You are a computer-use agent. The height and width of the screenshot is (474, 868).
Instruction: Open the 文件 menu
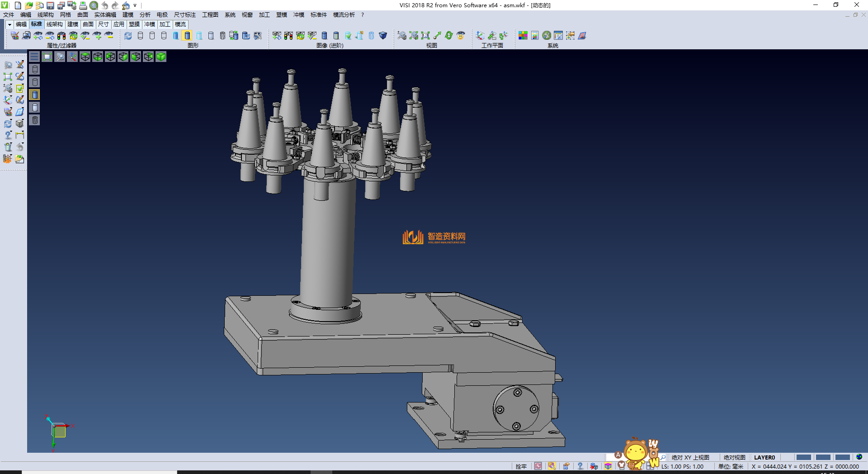9,15
